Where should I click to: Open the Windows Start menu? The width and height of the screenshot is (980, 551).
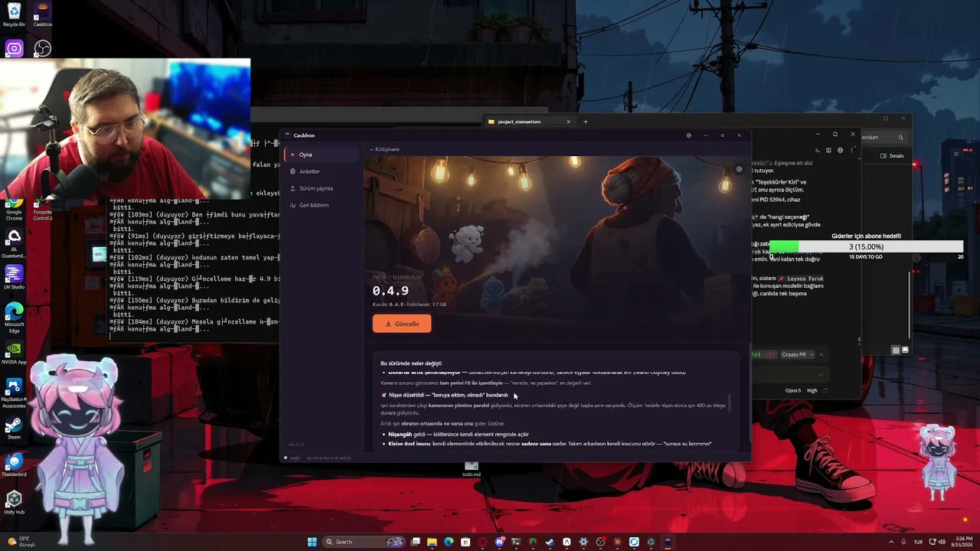312,542
